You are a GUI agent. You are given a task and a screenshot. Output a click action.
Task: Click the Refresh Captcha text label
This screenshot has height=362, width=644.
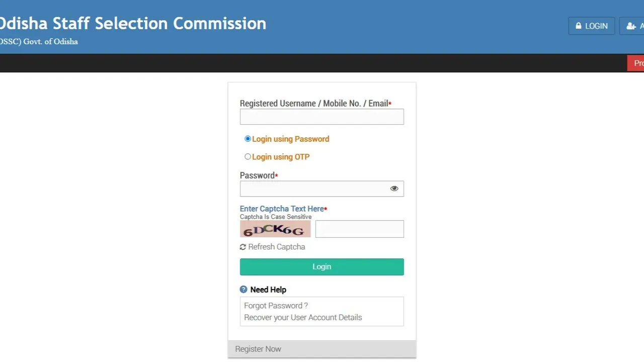276,247
